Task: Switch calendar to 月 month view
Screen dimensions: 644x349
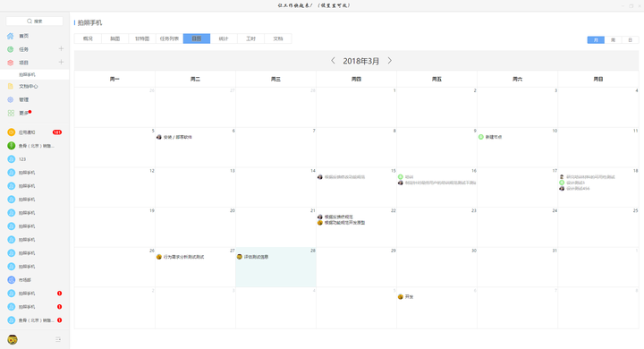Action: (596, 40)
